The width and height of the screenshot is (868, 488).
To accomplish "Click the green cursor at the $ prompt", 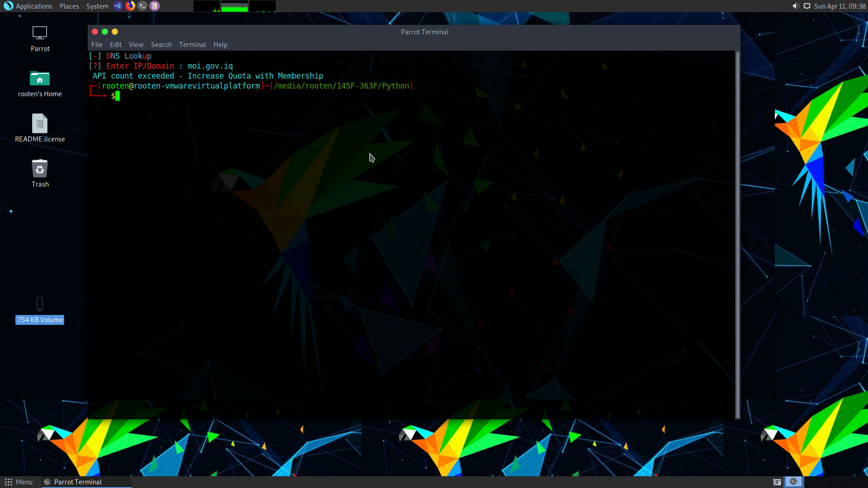I will coord(118,96).
